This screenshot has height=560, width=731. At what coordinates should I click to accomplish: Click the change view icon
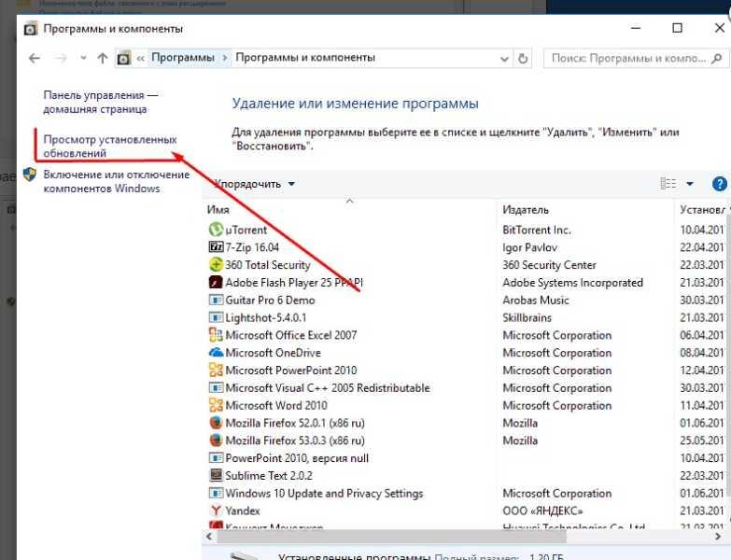(x=668, y=184)
